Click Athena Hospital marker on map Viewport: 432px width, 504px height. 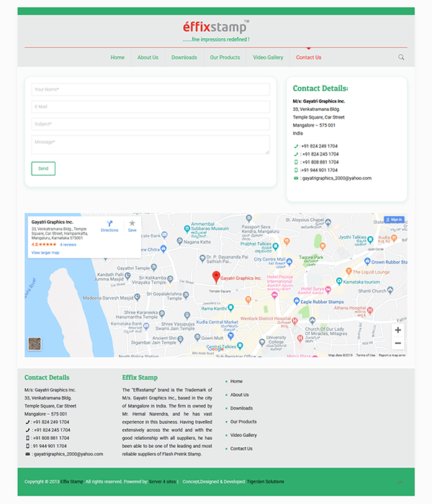(x=370, y=310)
